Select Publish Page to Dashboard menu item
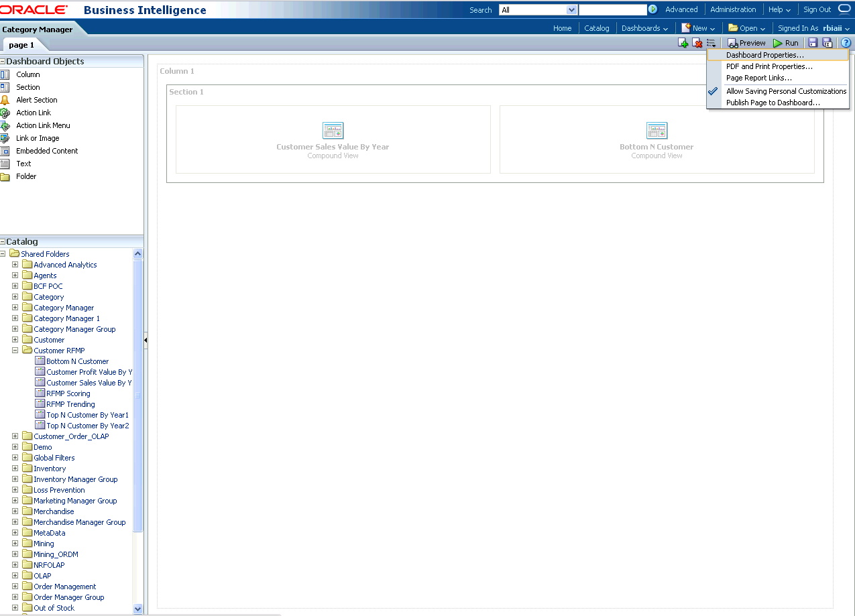 (773, 103)
